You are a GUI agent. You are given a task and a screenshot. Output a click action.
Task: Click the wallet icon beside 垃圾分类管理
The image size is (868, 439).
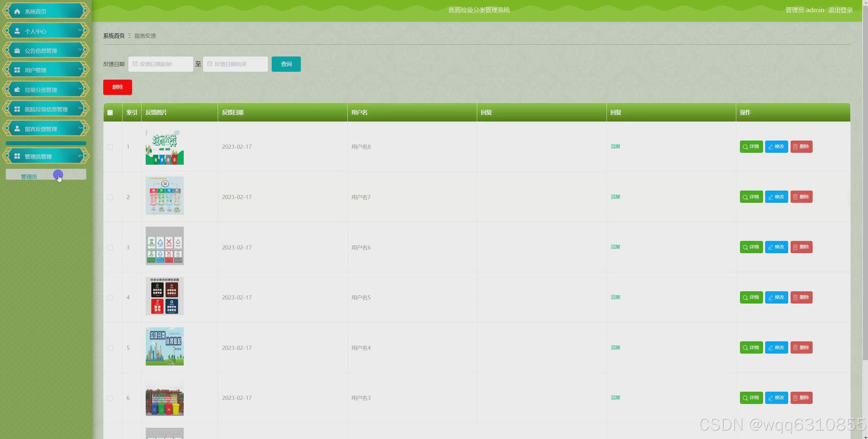coord(17,90)
